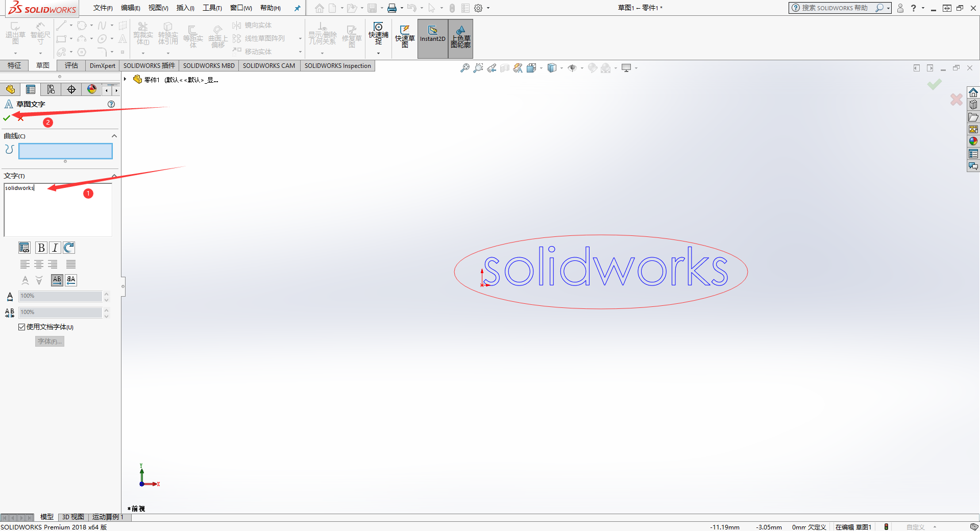
Task: Switch to SOLIDWORKS CAM tab
Action: coord(269,65)
